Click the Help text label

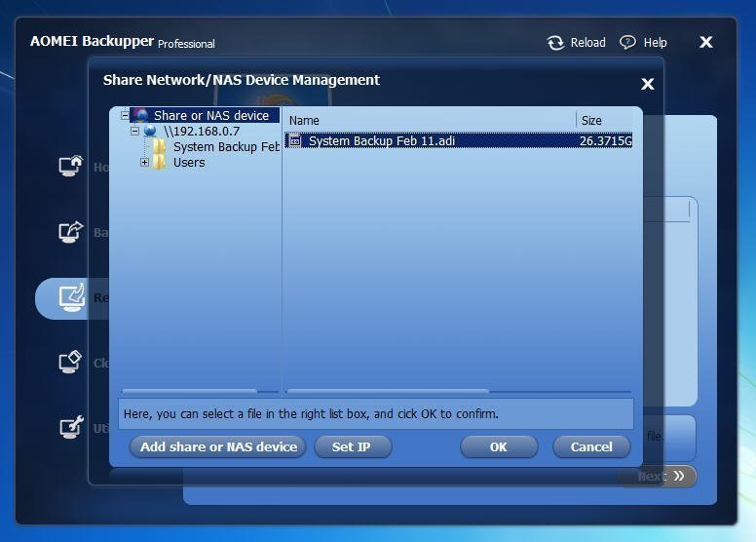pyautogui.click(x=656, y=43)
